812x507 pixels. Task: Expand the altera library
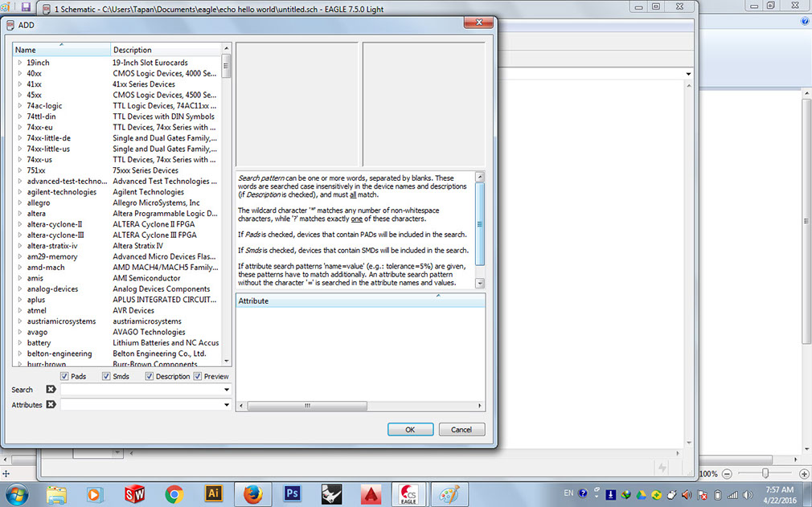[x=19, y=213]
